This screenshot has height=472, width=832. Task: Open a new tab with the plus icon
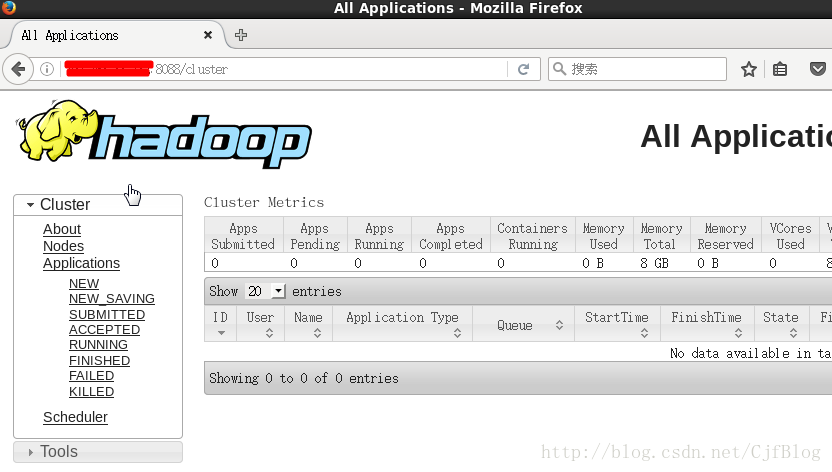241,35
